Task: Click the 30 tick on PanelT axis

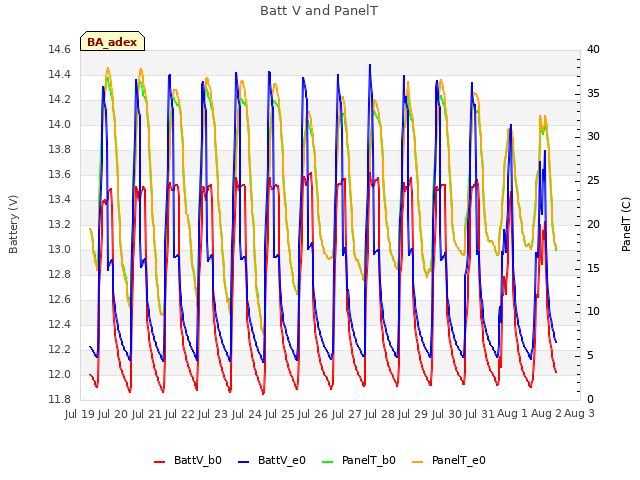Action: pos(593,136)
